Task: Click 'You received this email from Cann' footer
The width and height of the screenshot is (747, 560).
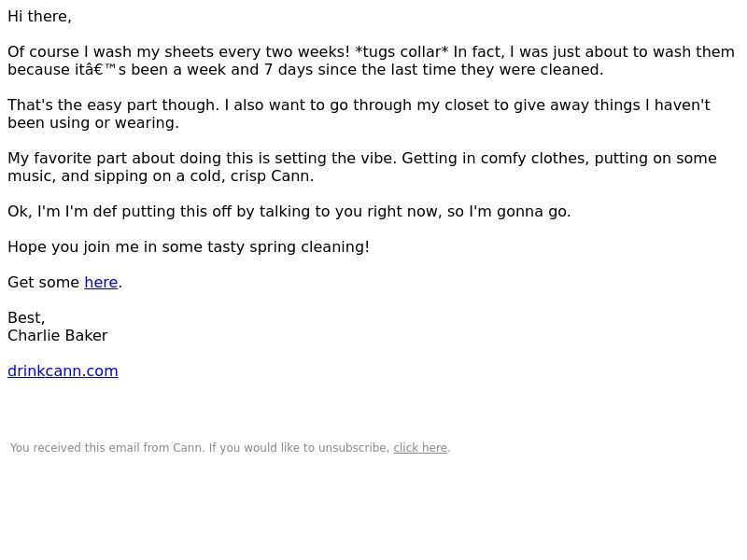Action: tap(107, 448)
